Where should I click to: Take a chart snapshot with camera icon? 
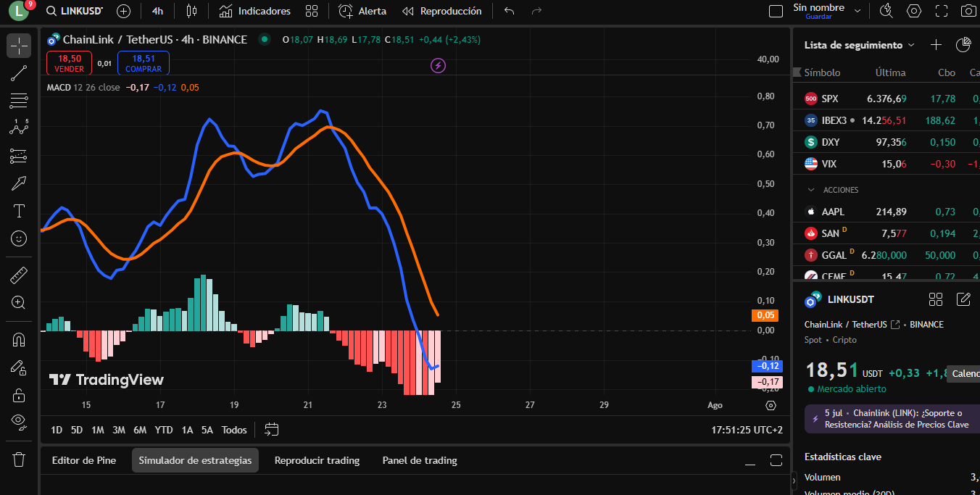click(968, 11)
